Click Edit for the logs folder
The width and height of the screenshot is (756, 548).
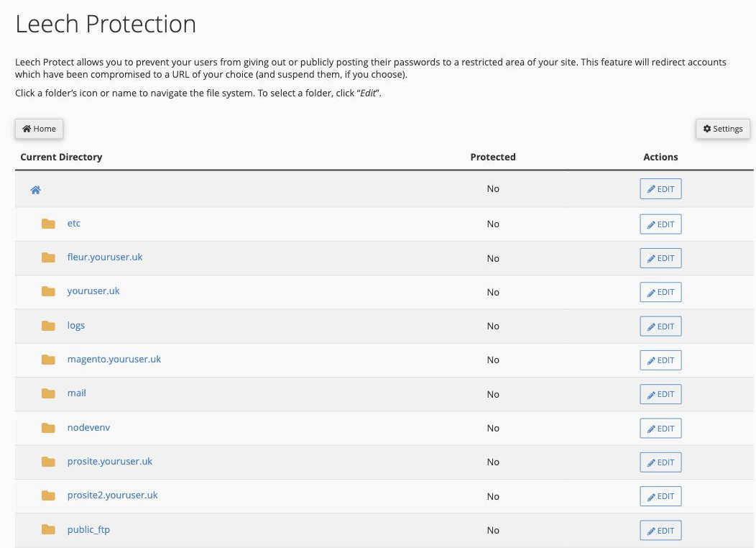(660, 326)
